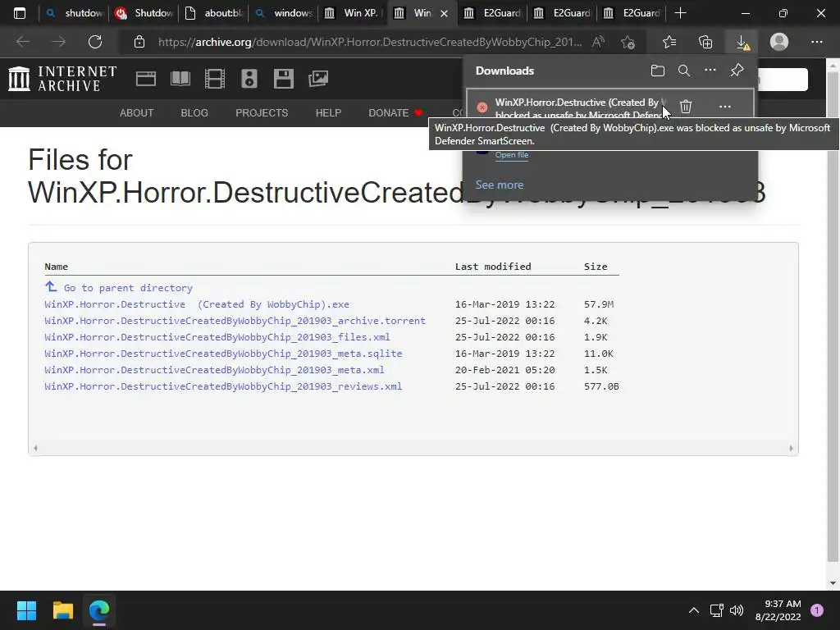Viewport: 840px width, 630px height.
Task: Open the Edge tab actions menu icon
Action: [20, 13]
